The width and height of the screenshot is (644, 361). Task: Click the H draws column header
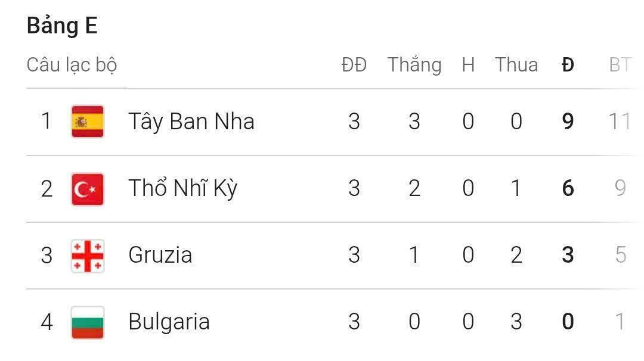click(x=468, y=65)
